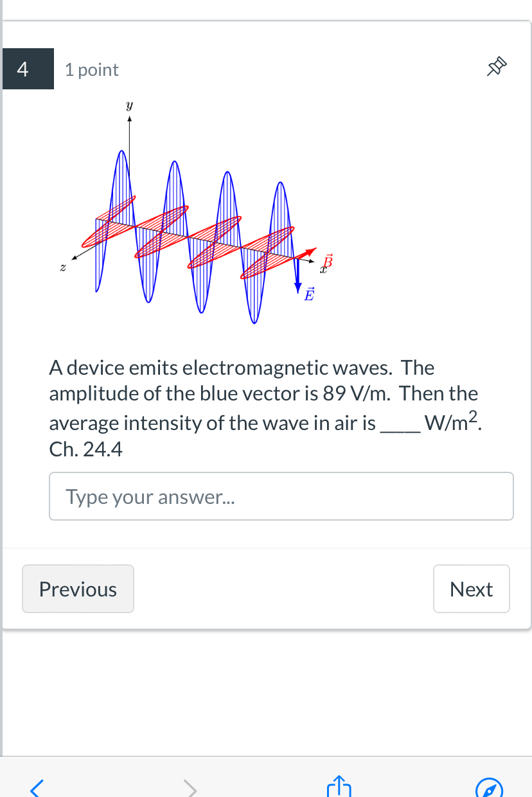Screen dimensions: 532x797
Task: Click the blue E vector arrow label
Action: tap(309, 294)
